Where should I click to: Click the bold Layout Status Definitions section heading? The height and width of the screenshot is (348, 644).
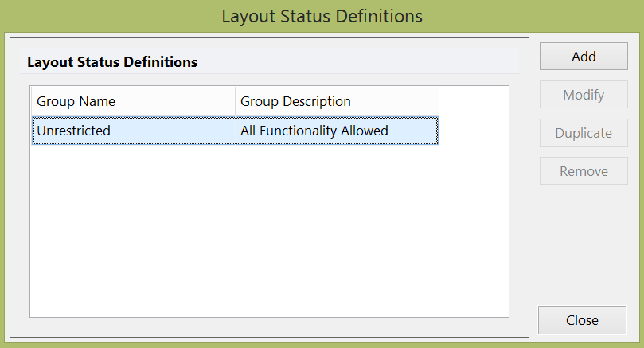(112, 61)
